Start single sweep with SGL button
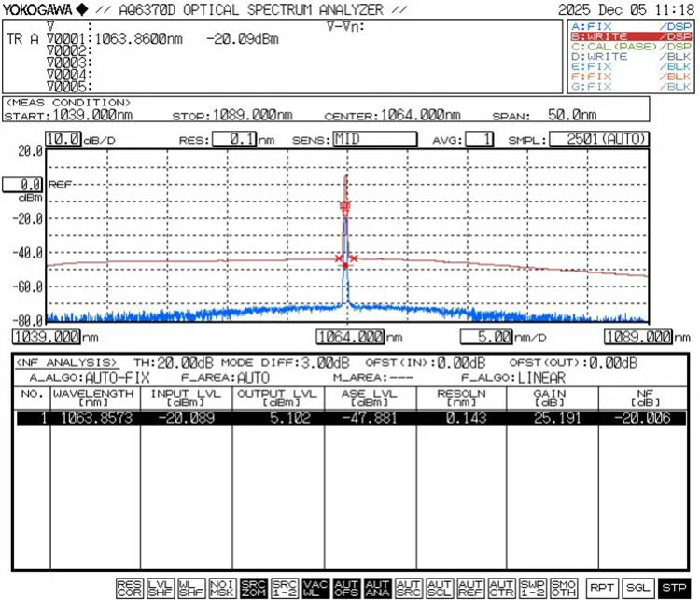The height and width of the screenshot is (600, 700). [638, 588]
